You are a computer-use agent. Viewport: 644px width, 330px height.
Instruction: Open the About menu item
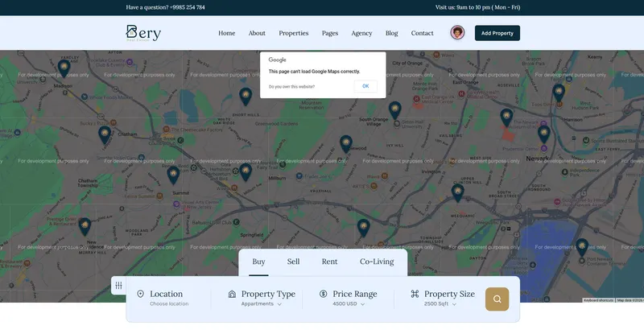(x=257, y=33)
